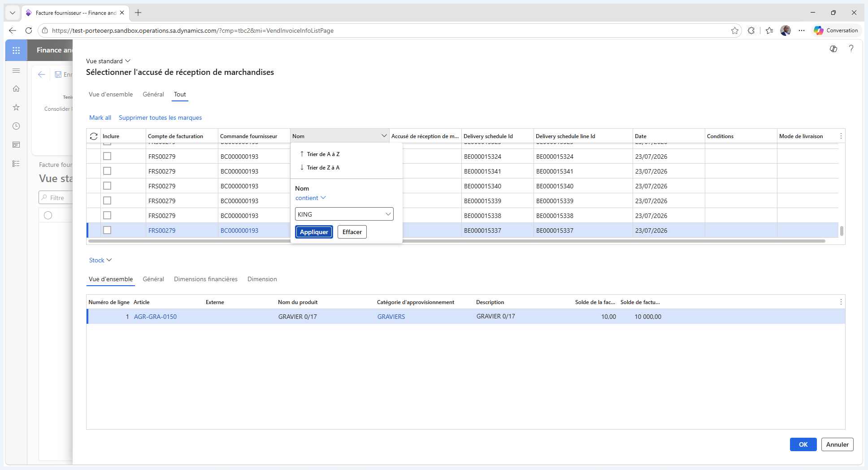Sort with Trier de Z à A

tap(320, 167)
